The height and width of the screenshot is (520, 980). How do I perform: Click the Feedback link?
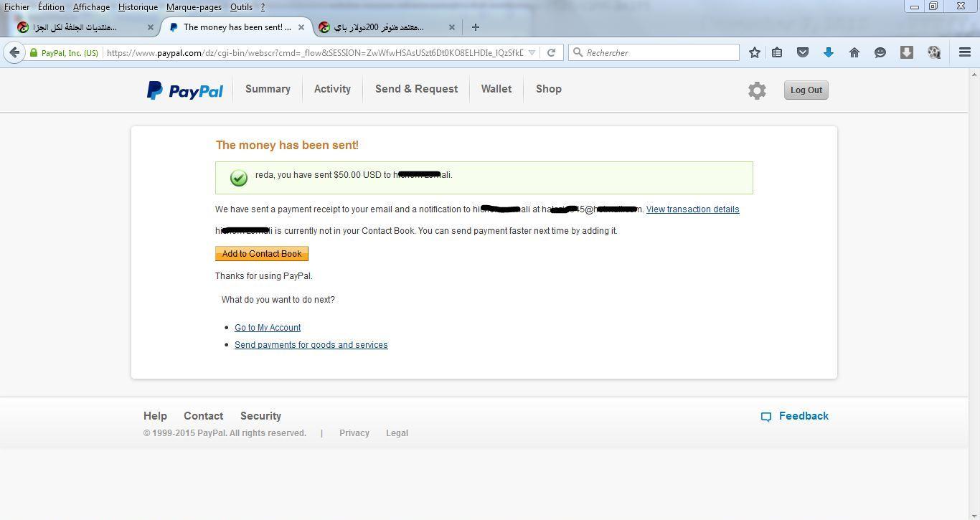click(x=804, y=416)
